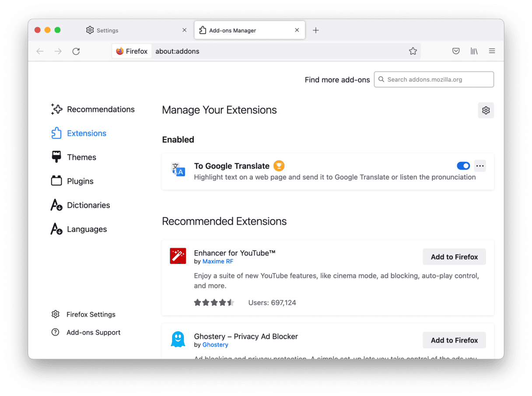
Task: Open the three-dot menu for To Google Translate
Action: [x=480, y=166]
